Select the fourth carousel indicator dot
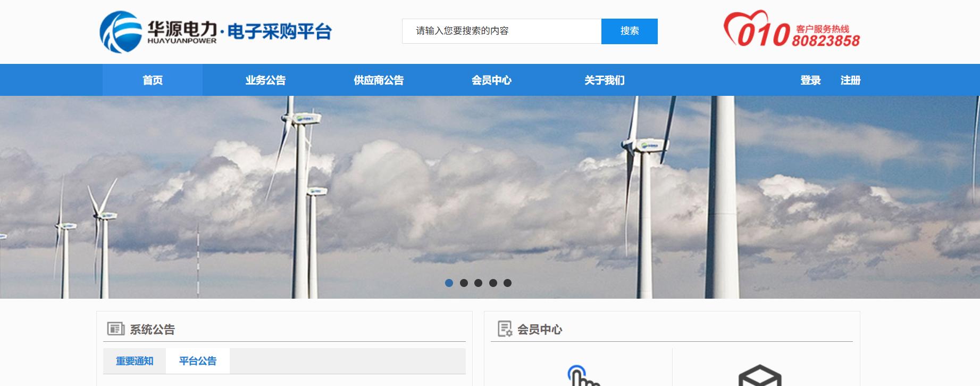Screen dimensions: 980x386 [x=493, y=283]
